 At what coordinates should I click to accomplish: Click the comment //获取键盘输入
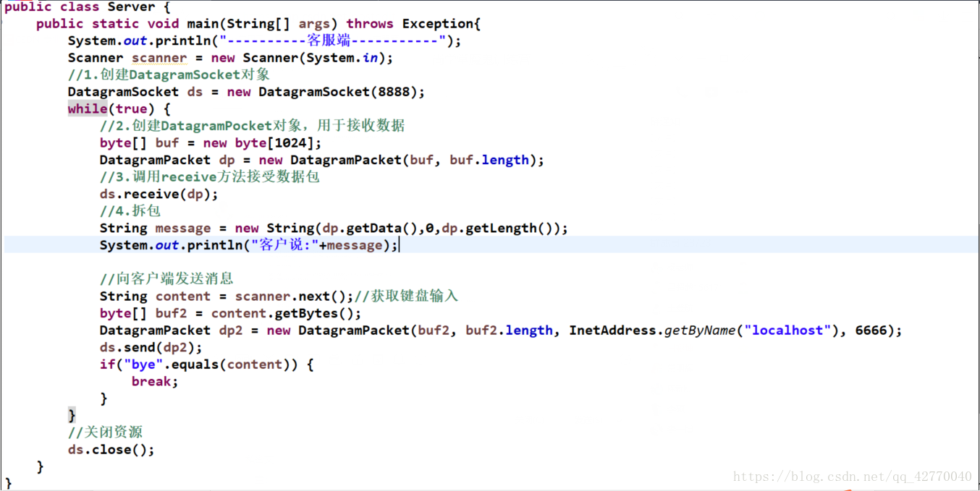[406, 296]
